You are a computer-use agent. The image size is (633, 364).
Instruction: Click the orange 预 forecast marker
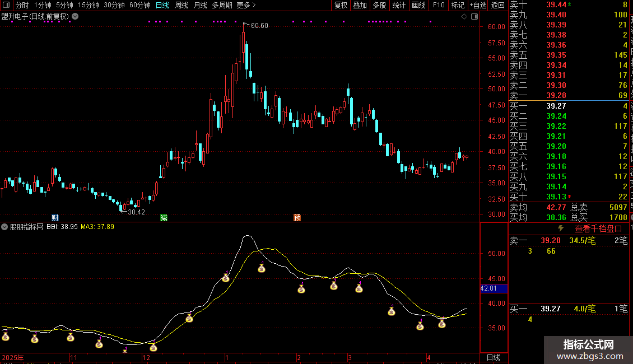297,217
